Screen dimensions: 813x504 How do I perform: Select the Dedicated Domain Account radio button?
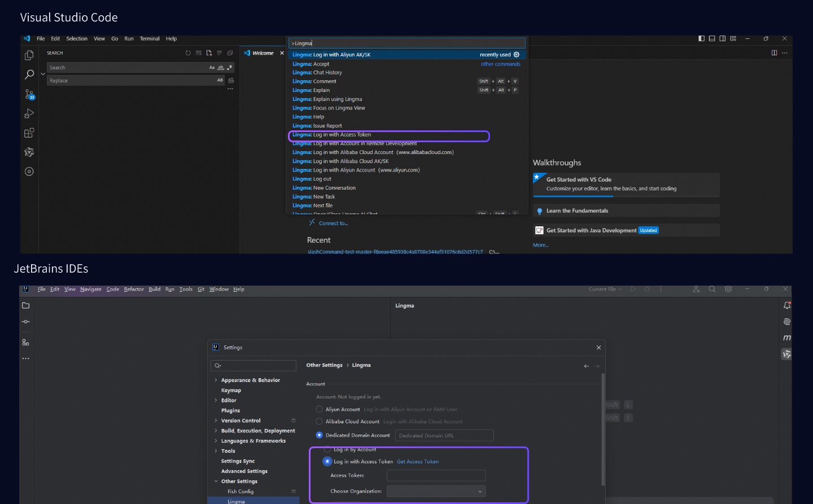pyautogui.click(x=320, y=435)
